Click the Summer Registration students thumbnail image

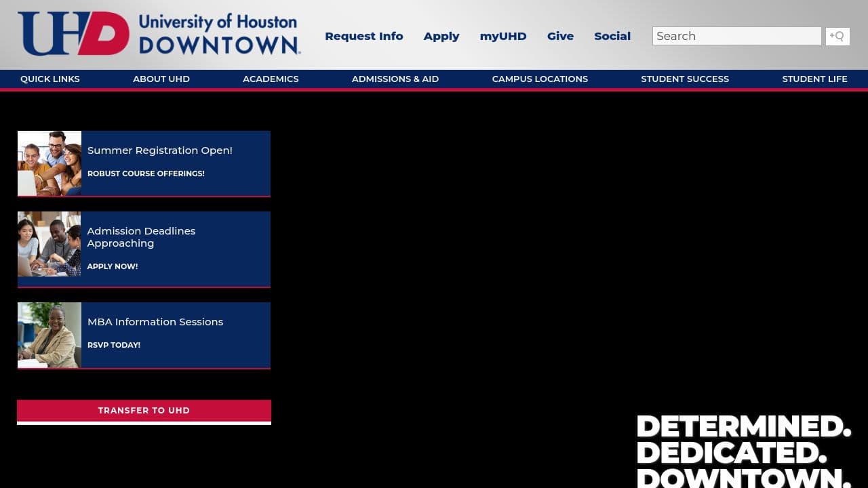49,163
